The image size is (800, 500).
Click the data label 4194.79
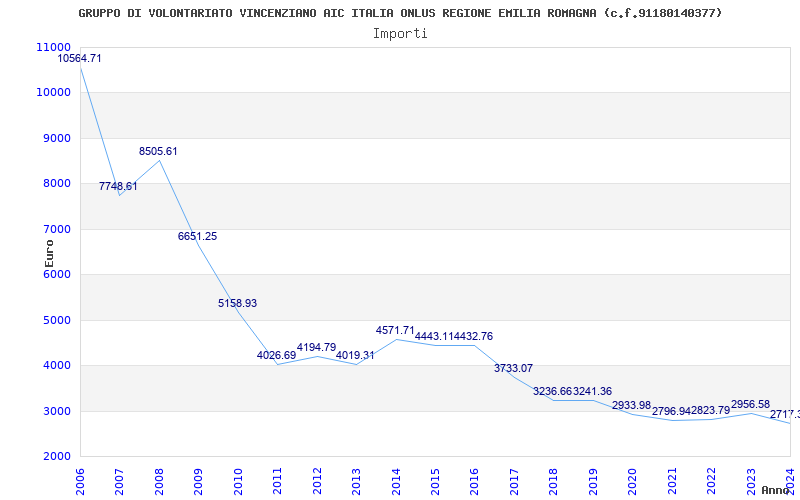[x=316, y=347]
